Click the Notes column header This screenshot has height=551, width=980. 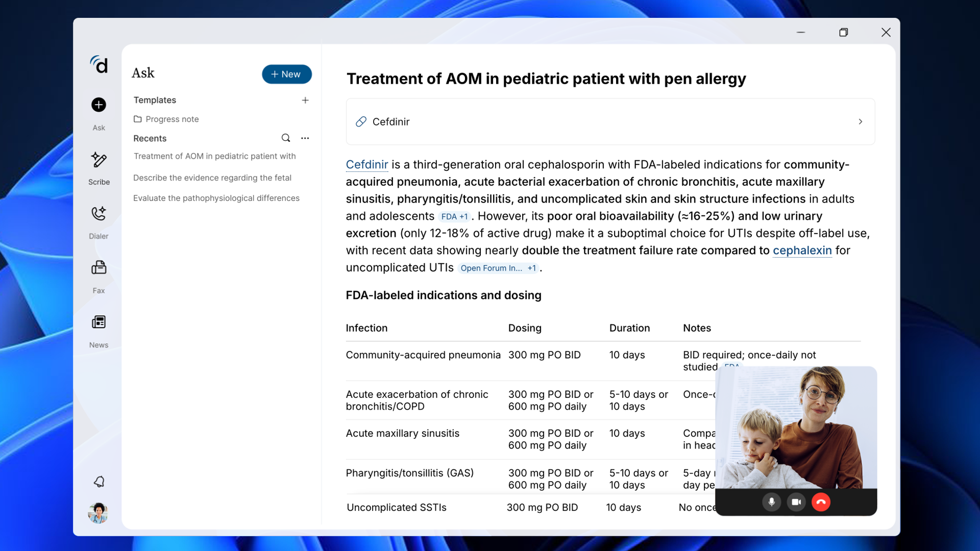697,328
